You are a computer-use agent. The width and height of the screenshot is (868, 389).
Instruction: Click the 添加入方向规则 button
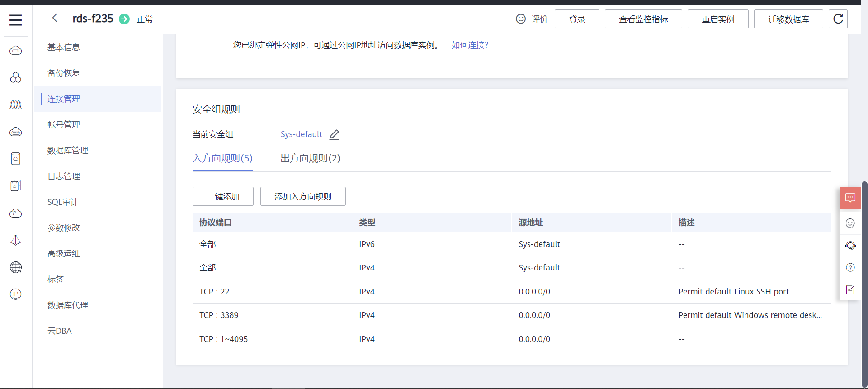pyautogui.click(x=303, y=196)
